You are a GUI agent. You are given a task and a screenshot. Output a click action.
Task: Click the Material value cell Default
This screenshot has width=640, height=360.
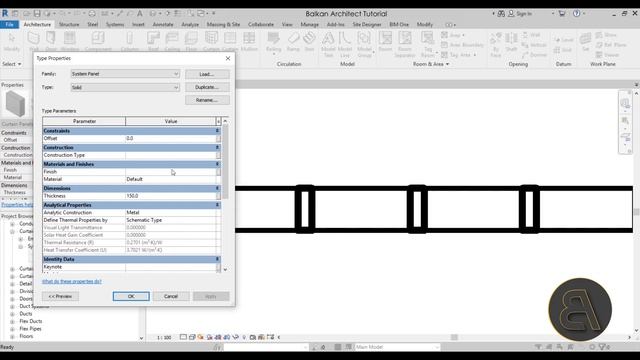171,179
